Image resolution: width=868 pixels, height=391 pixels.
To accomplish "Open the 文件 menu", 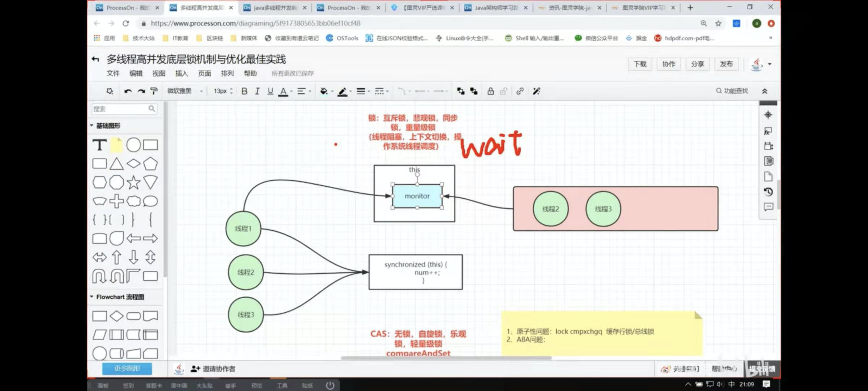I will point(113,73).
